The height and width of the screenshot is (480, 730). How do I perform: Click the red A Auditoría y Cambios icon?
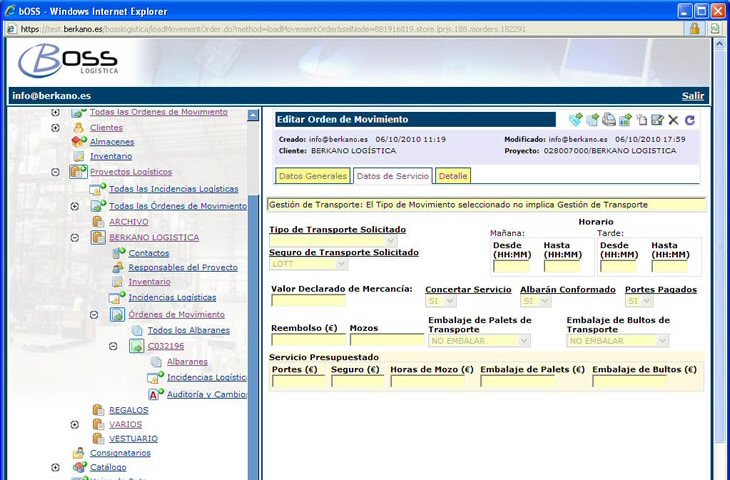[154, 394]
